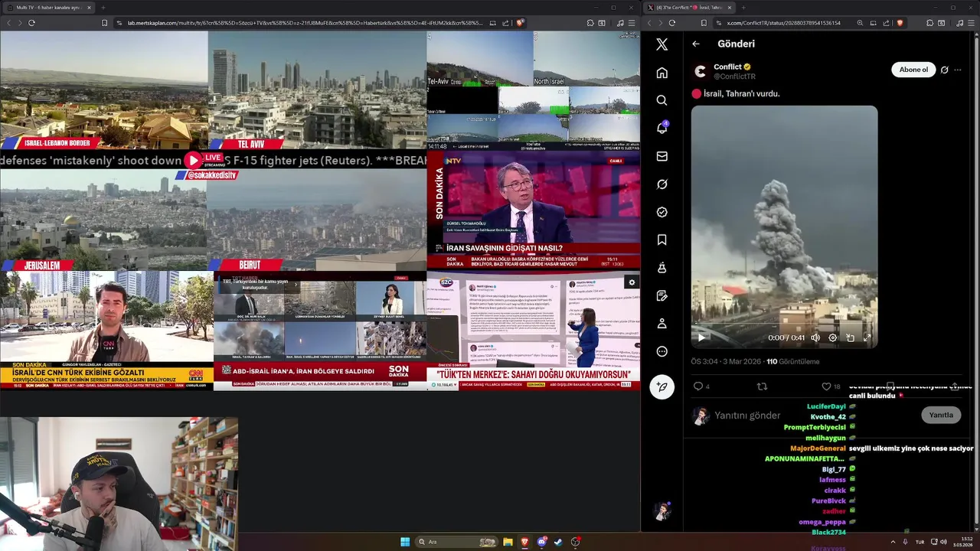Viewport: 980px width, 551px height.
Task: Open Grok explain icon beside Abone ol
Action: 944,70
